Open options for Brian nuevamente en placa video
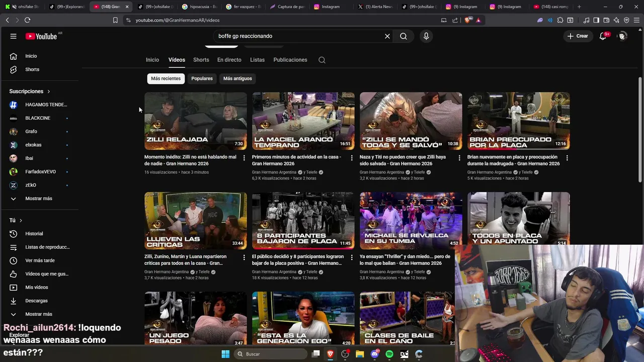Screen dimensions: 644x362 click(x=567, y=158)
